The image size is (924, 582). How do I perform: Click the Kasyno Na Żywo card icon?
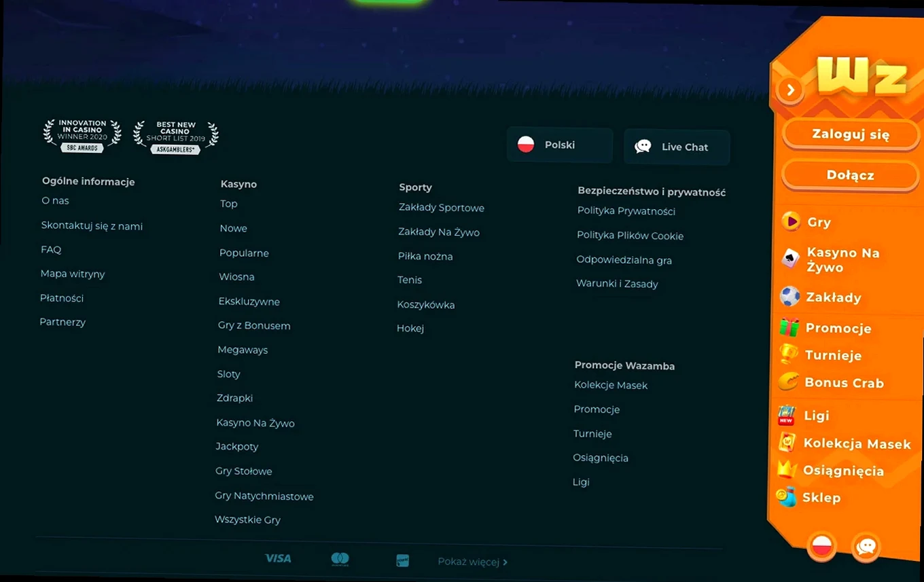790,258
